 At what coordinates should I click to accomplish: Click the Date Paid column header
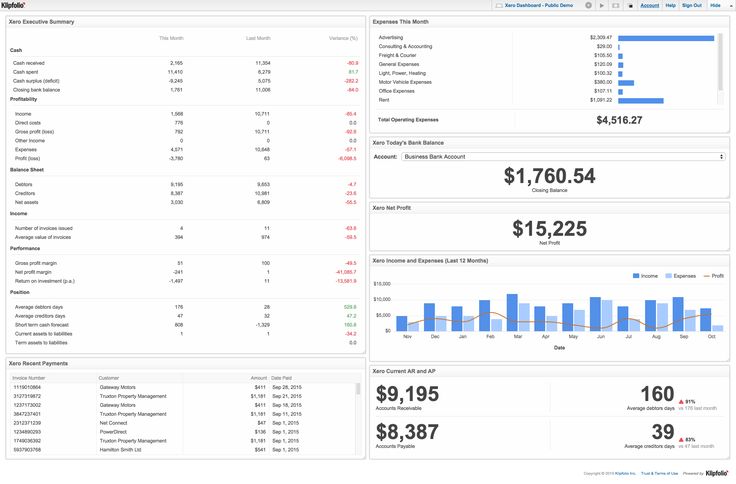[x=282, y=378]
